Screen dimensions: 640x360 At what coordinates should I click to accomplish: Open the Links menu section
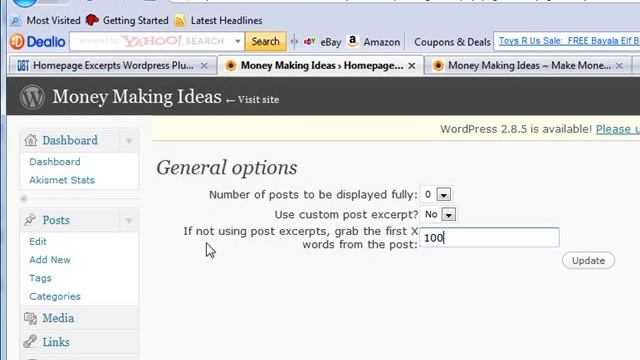pos(56,342)
